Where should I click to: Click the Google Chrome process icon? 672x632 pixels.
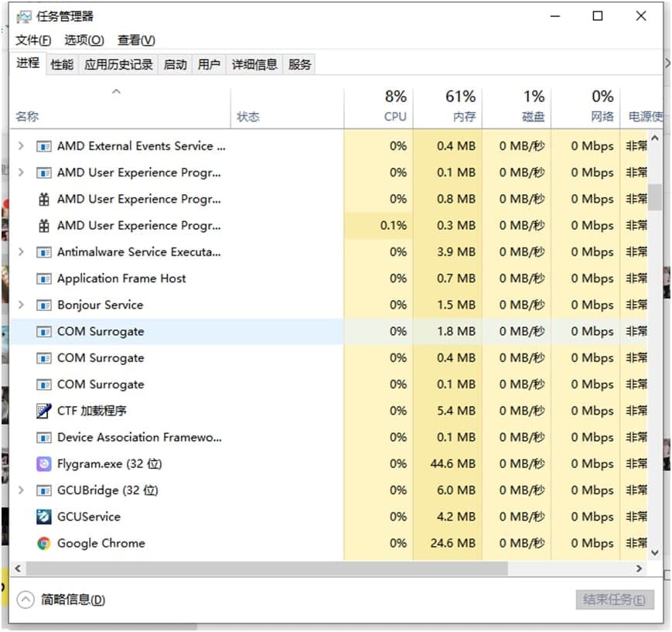click(44, 543)
